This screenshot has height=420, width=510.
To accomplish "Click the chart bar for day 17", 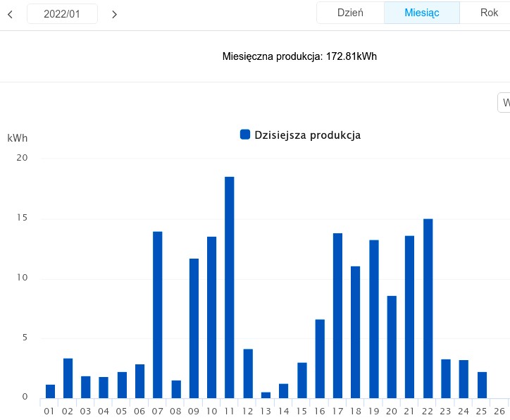I will tap(337, 316).
